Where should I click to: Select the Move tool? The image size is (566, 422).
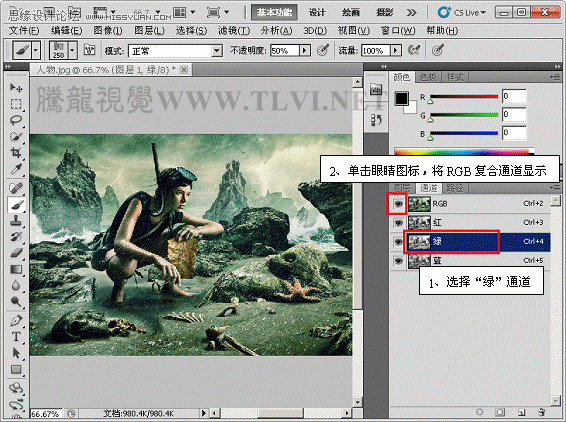[x=16, y=88]
